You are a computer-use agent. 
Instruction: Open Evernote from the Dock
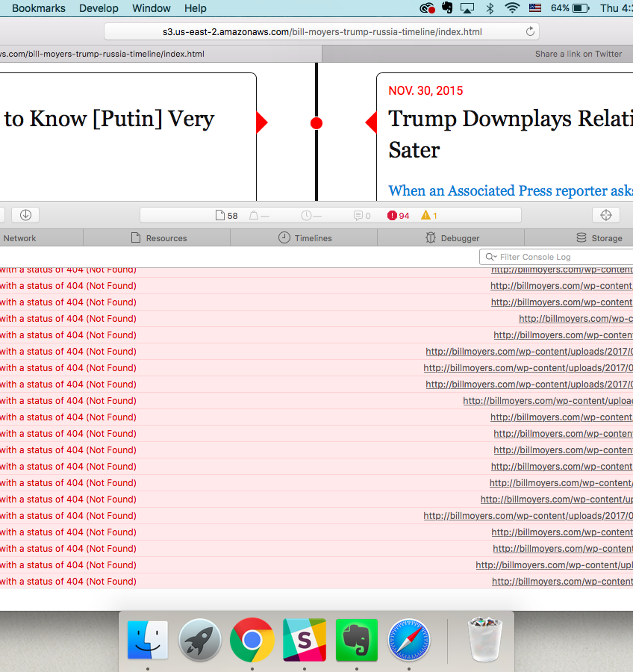[x=357, y=640]
